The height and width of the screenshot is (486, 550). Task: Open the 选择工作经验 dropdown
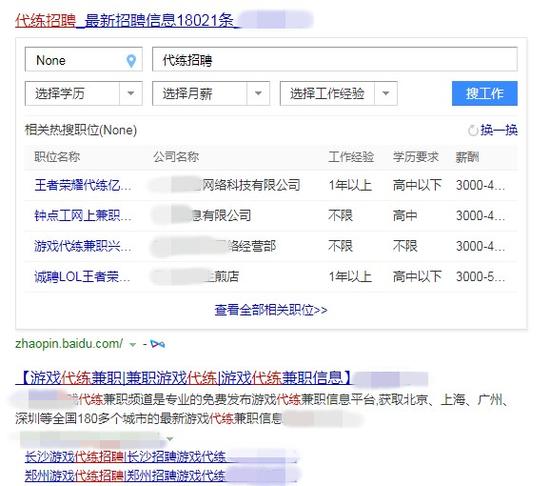coord(338,93)
